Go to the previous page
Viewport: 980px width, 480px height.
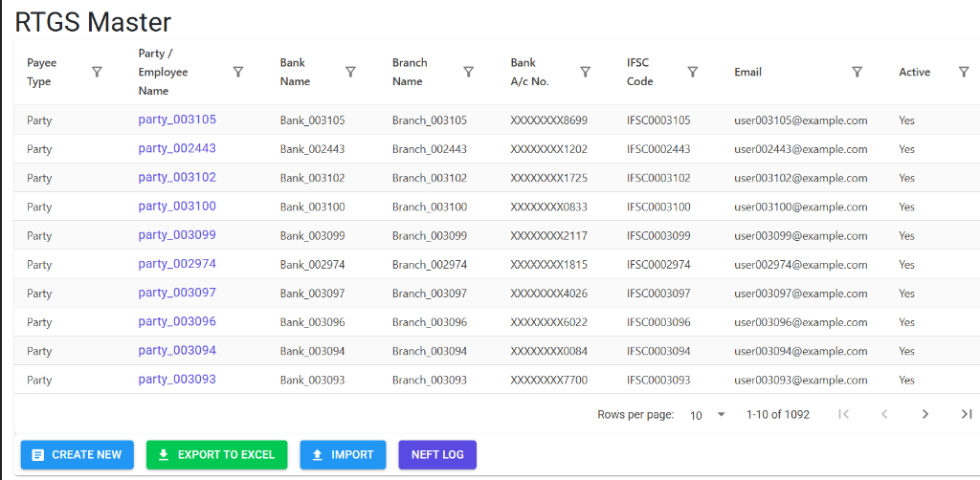pos(884,414)
